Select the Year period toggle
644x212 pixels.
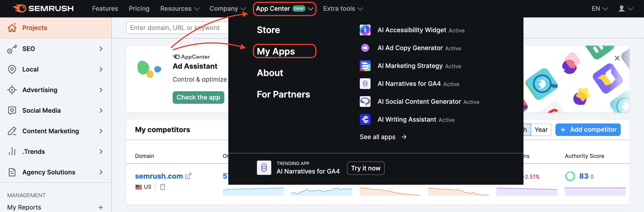coord(541,129)
